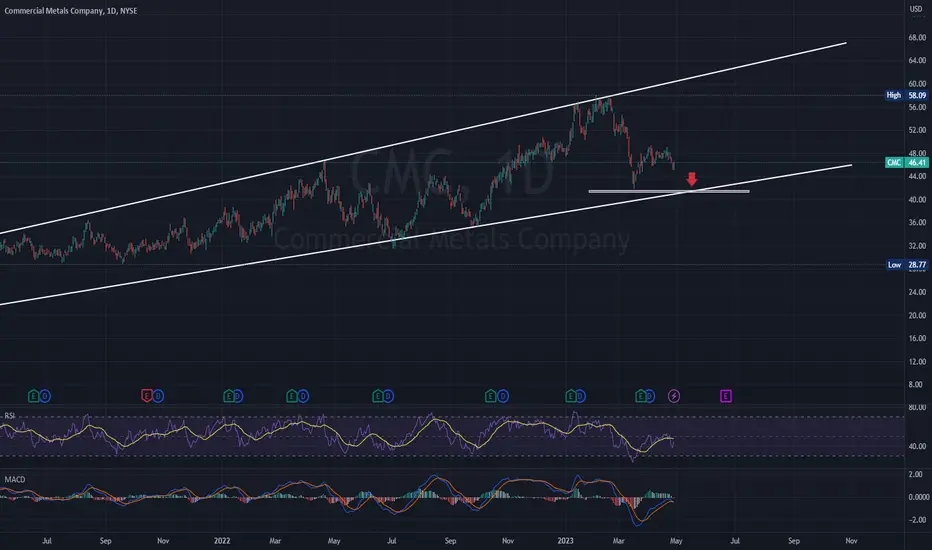Image resolution: width=932 pixels, height=550 pixels.
Task: Open the earnings marker from June 2022
Action: click(x=377, y=396)
